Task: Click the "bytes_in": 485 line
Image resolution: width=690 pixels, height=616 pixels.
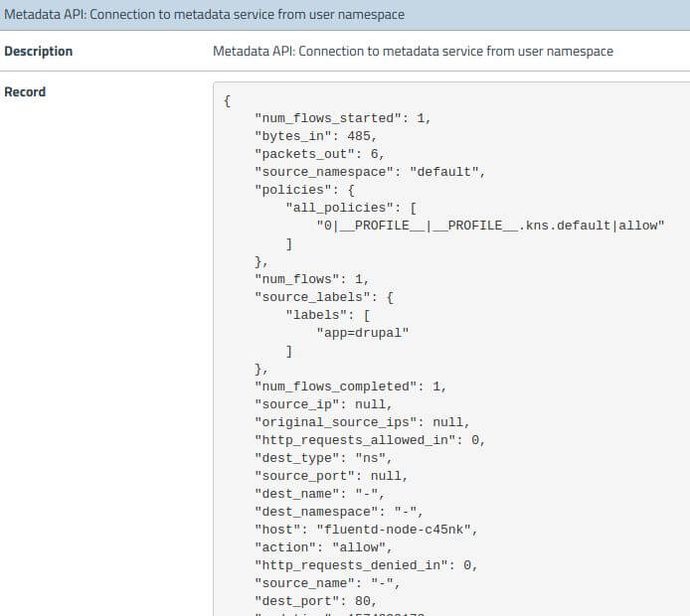Action: (x=316, y=136)
